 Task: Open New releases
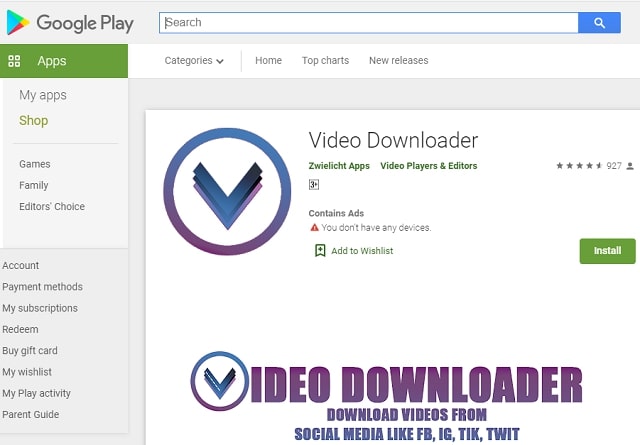[x=398, y=60]
